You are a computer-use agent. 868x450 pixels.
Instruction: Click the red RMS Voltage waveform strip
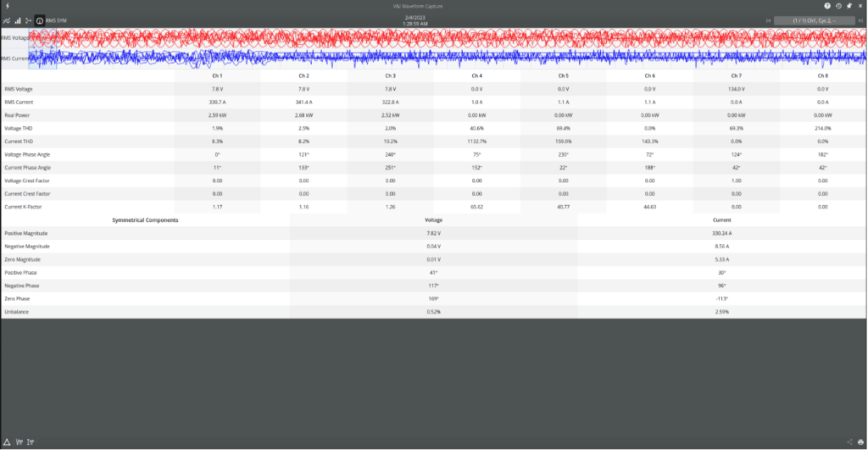pos(448,38)
